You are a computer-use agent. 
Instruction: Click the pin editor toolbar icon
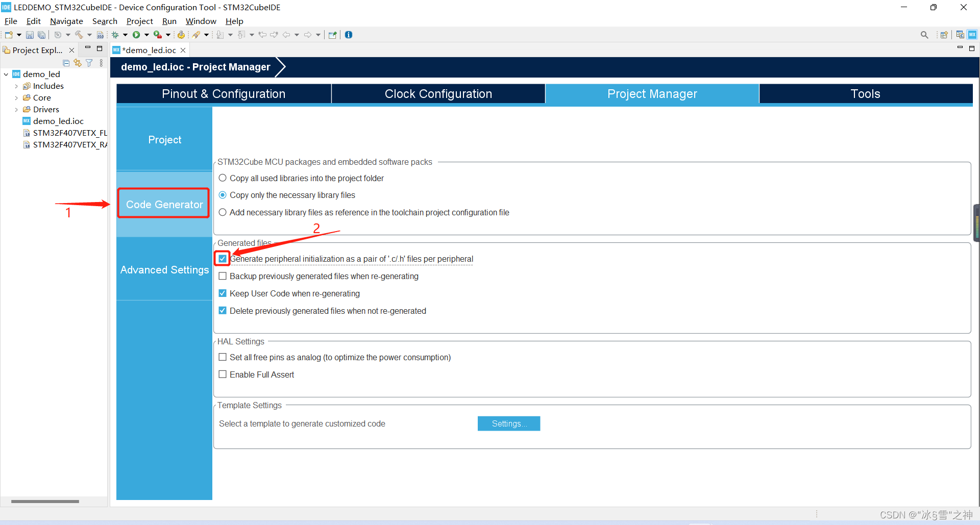point(333,35)
